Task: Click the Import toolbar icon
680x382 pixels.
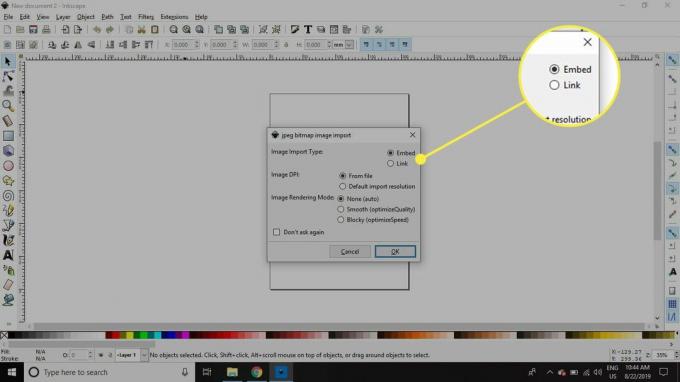Action: [x=65, y=29]
